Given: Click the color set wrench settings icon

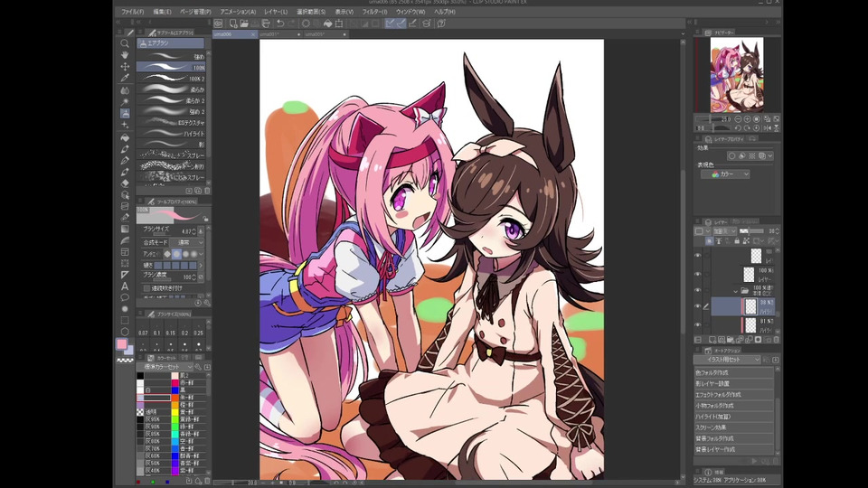Looking at the screenshot, I should pyautogui.click(x=198, y=367).
